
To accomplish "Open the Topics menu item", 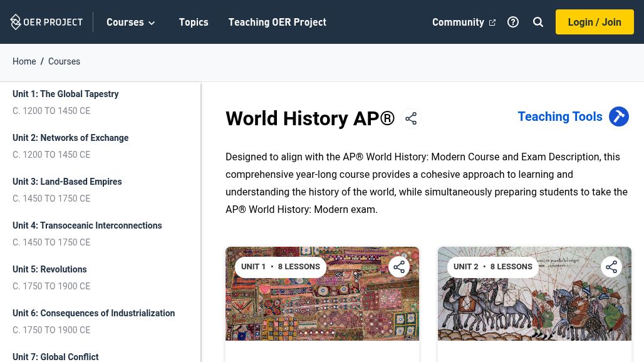I will [194, 22].
